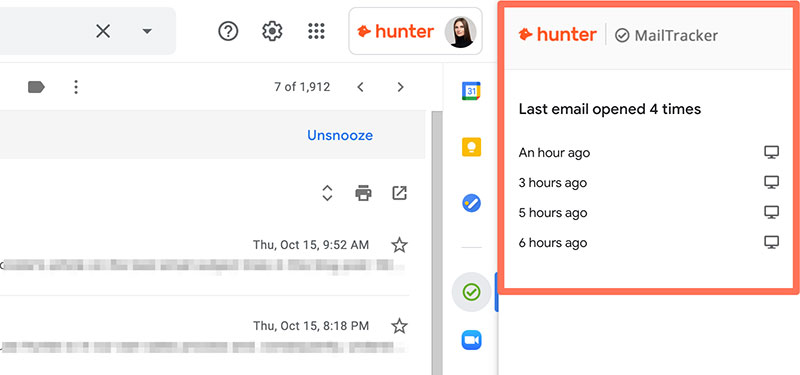Expand all messages with up-down arrows

click(327, 193)
